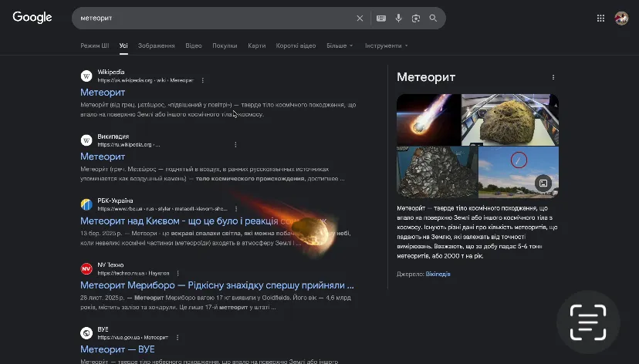
Task: Start voice search with the microphone icon
Action: [398, 19]
